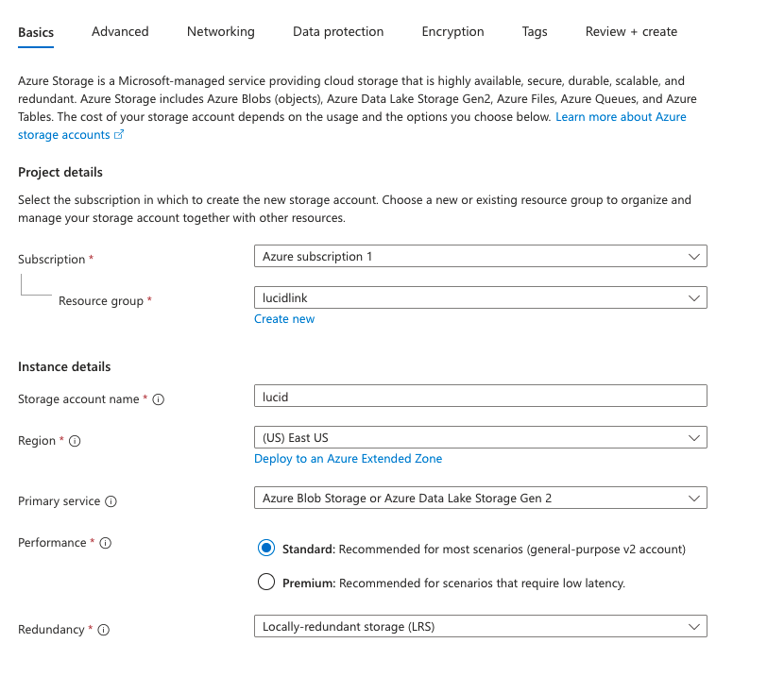Screen dimensions: 784x677
Task: Click the Resource group field label
Action: click(101, 301)
